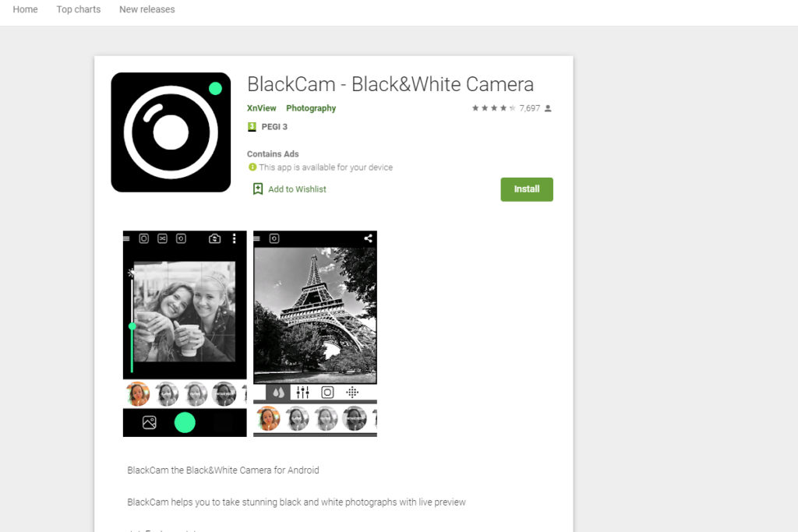Open the XnView developer page

tap(262, 107)
